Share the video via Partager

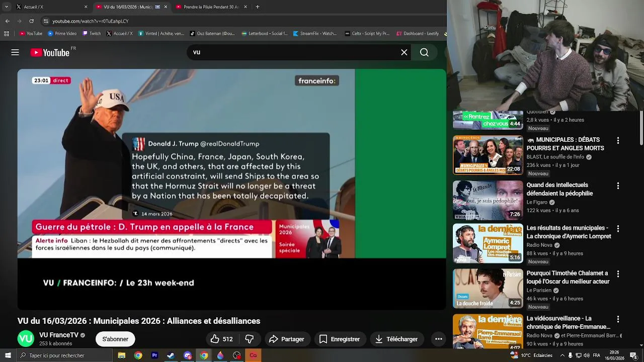287,339
